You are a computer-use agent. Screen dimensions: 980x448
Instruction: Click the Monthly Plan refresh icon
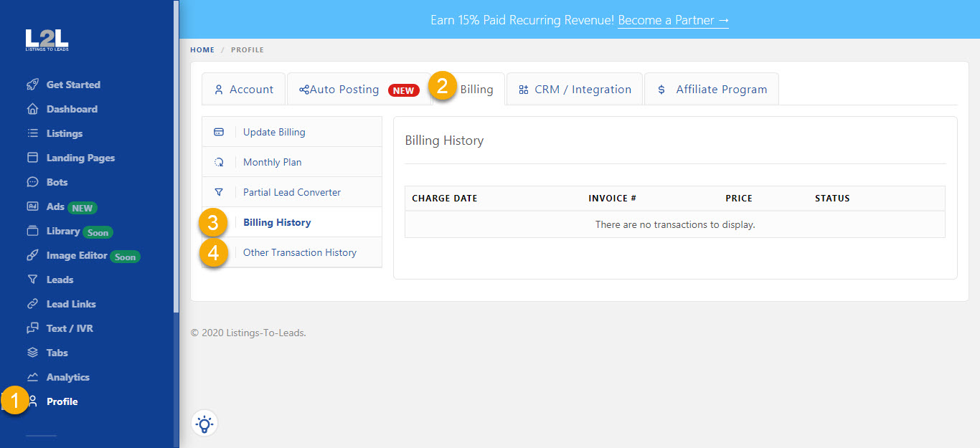(219, 161)
